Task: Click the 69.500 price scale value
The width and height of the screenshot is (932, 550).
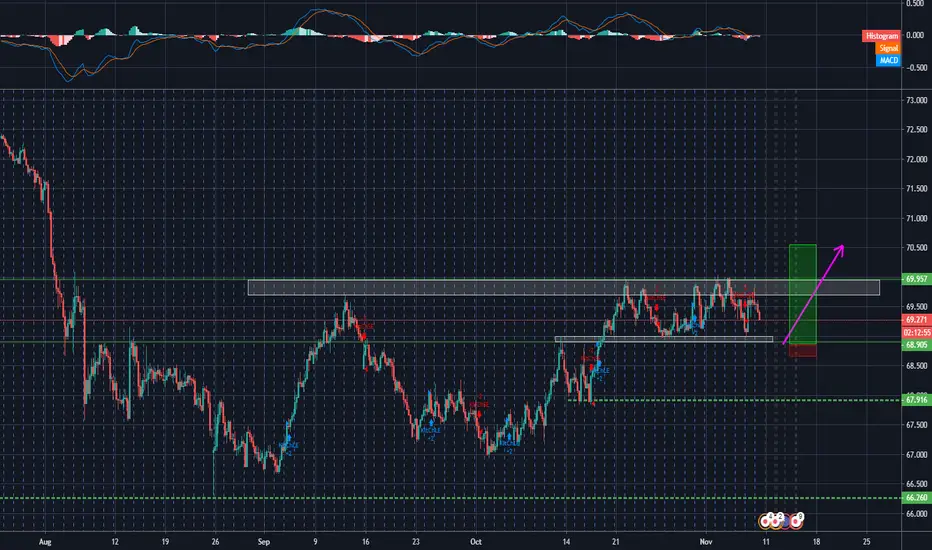Action: coord(917,307)
